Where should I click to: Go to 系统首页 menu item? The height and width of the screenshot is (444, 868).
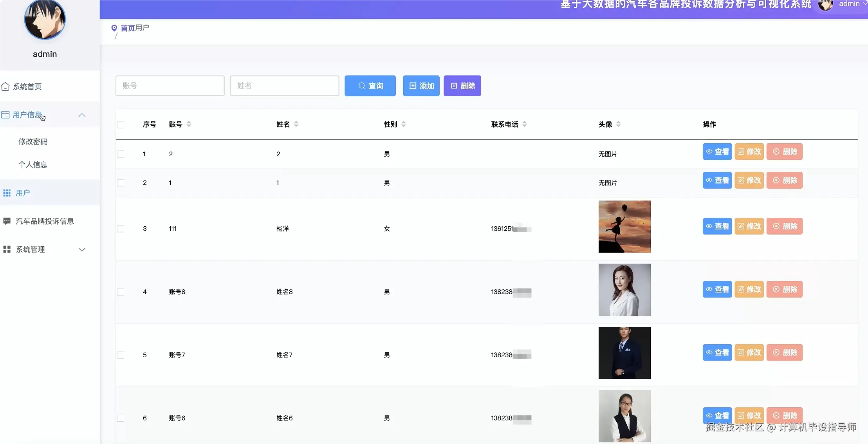[50, 87]
